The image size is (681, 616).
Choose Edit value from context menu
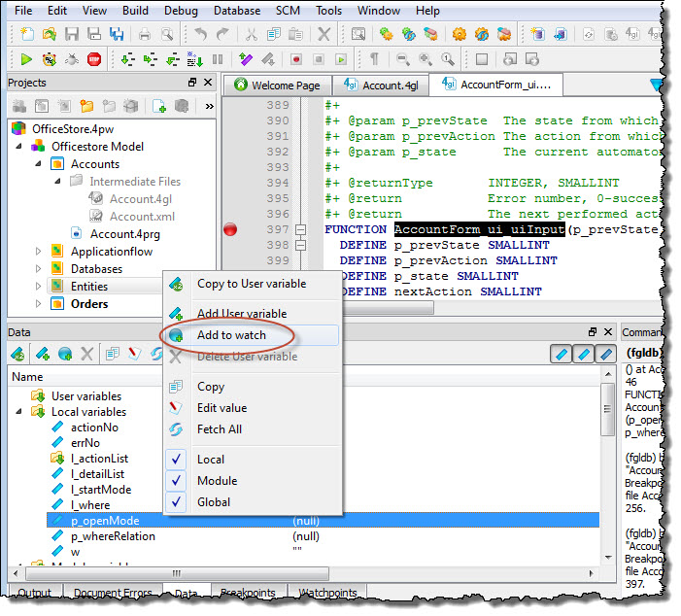pos(221,408)
